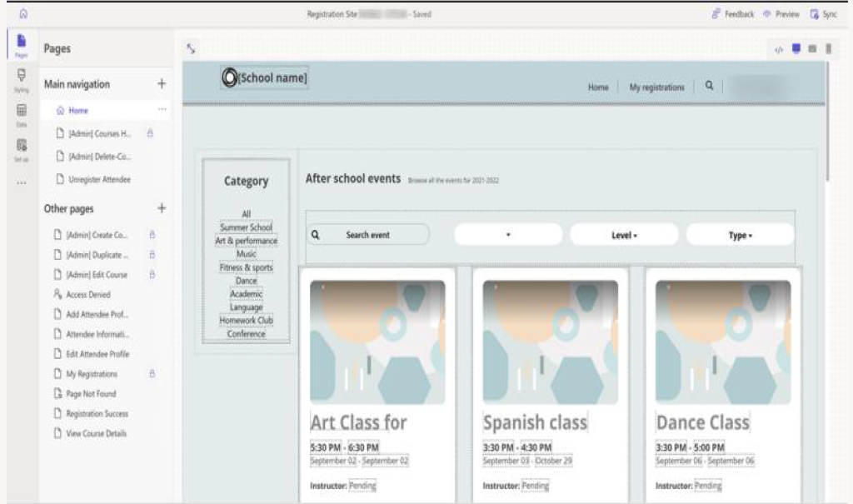Click the Art Class card image
The height and width of the screenshot is (504, 853).
377,342
